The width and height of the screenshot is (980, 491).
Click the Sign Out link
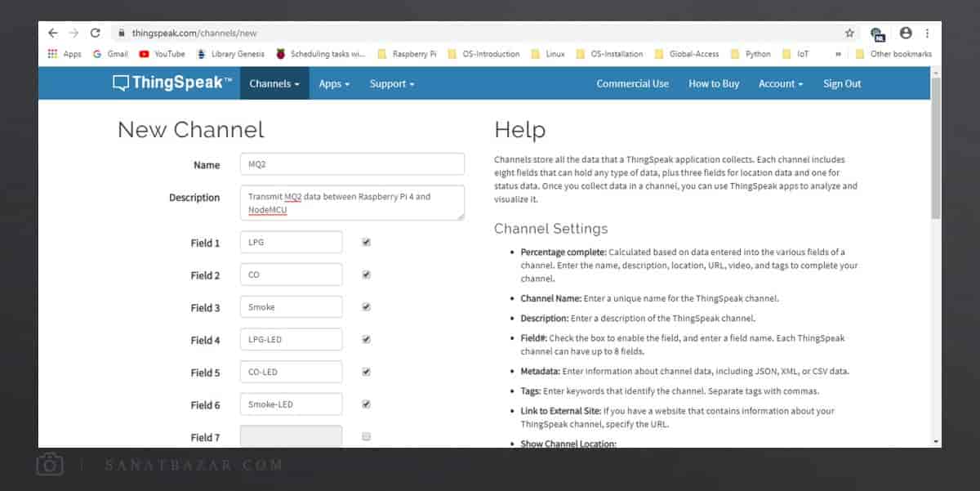pyautogui.click(x=842, y=83)
